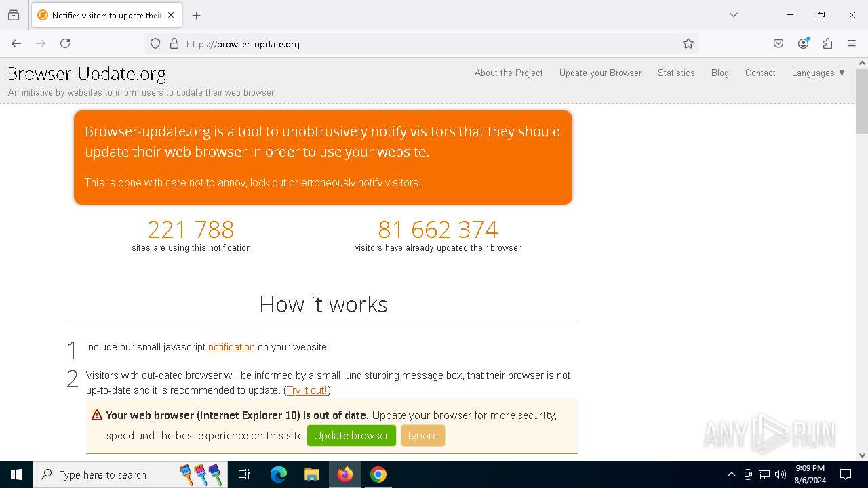The width and height of the screenshot is (868, 488).
Task: Follow the notification link
Action: (231, 347)
